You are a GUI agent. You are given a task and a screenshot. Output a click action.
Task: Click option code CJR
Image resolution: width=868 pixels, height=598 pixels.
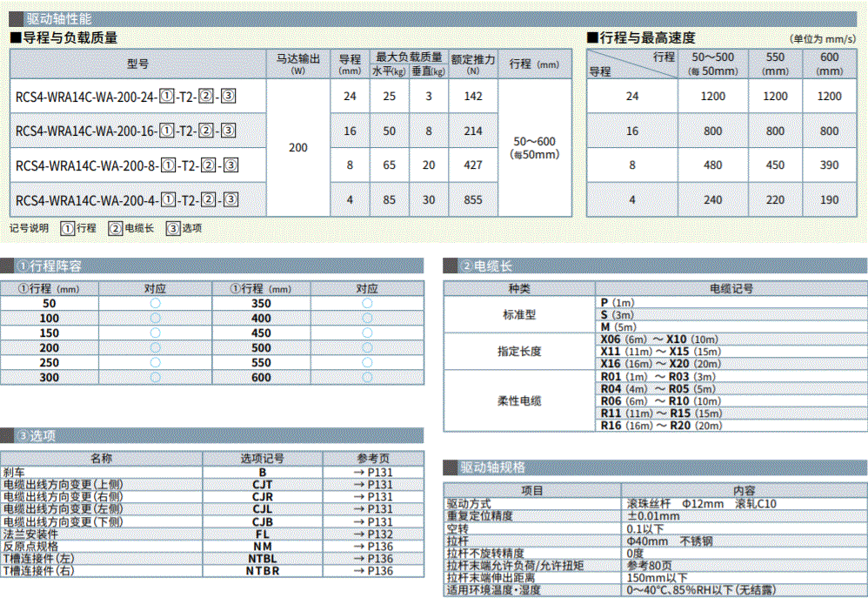coord(263,496)
